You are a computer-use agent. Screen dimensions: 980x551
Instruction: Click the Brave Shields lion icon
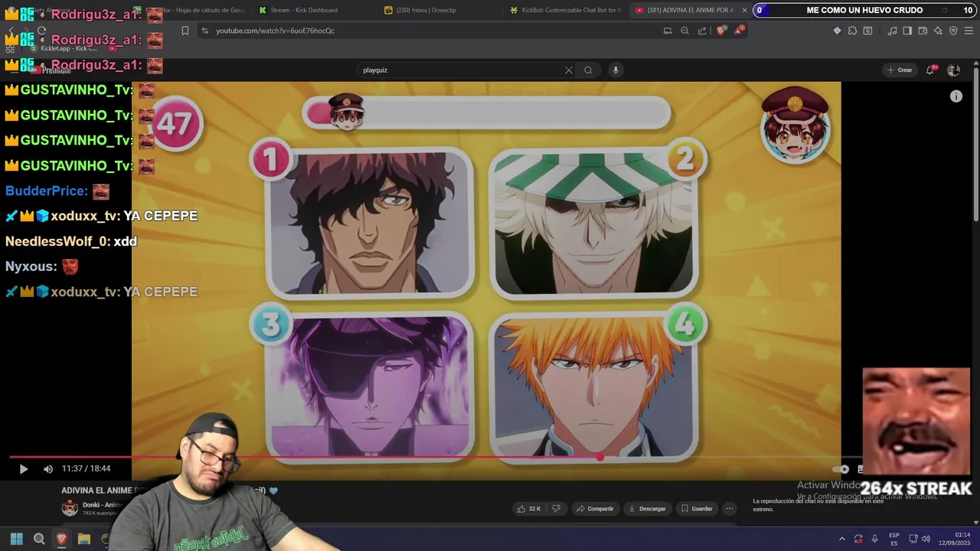click(x=720, y=31)
